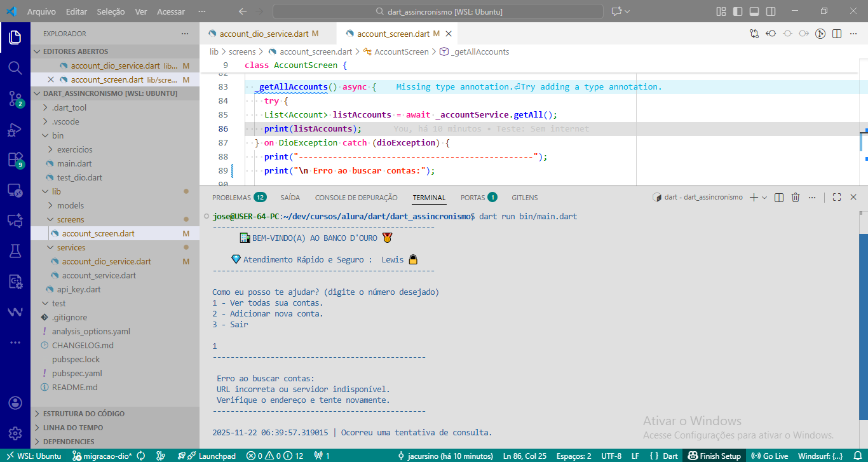Switch to the PROBLEMAS panel tab
The width and height of the screenshot is (868, 462).
[x=231, y=198]
